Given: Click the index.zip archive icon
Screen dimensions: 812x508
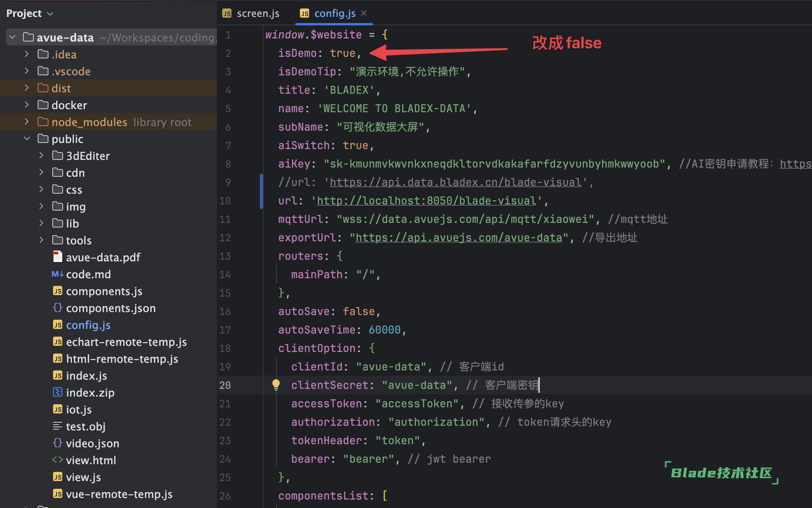Looking at the screenshot, I should 57,392.
